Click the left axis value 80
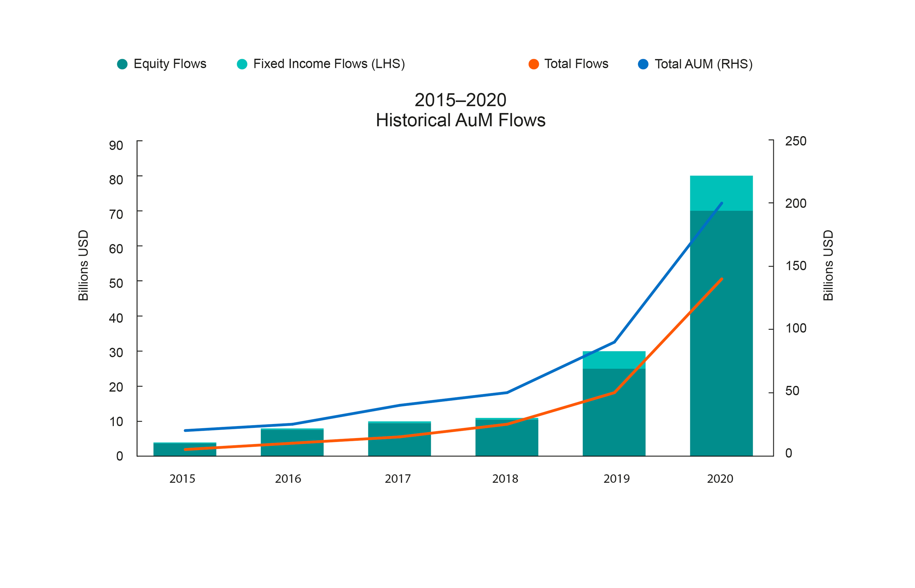 [x=116, y=180]
